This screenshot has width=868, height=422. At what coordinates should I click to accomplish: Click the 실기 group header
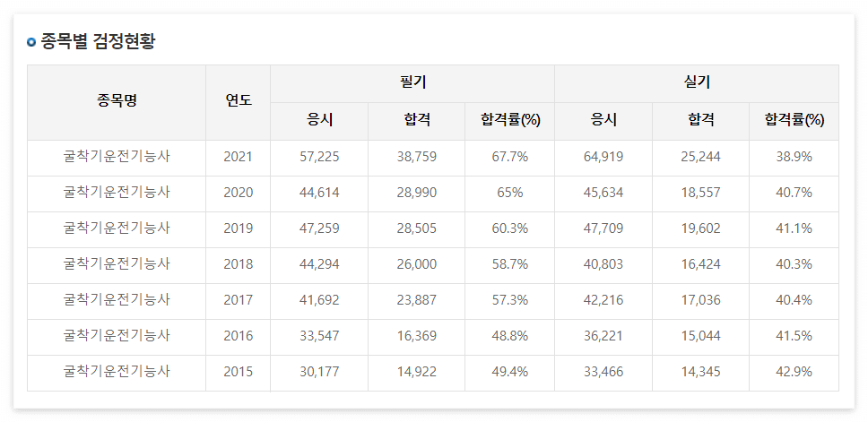click(x=697, y=83)
